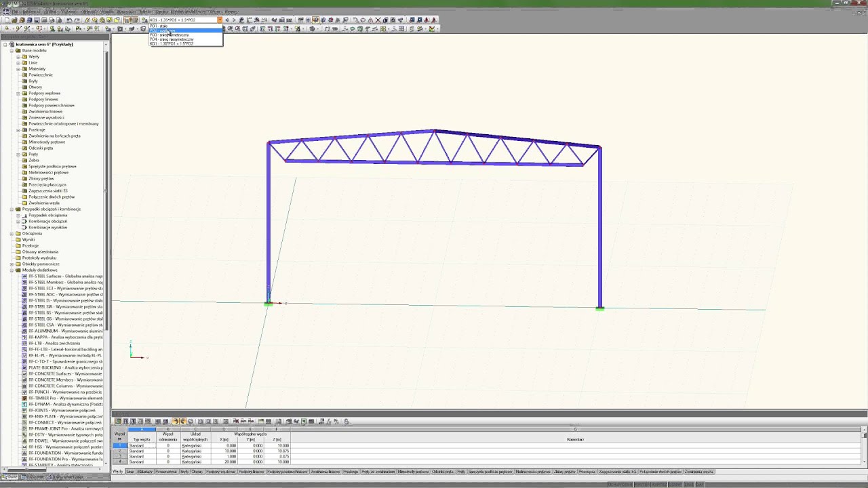Click project root kratownica sem 6* node
The image size is (868, 488).
44,44
